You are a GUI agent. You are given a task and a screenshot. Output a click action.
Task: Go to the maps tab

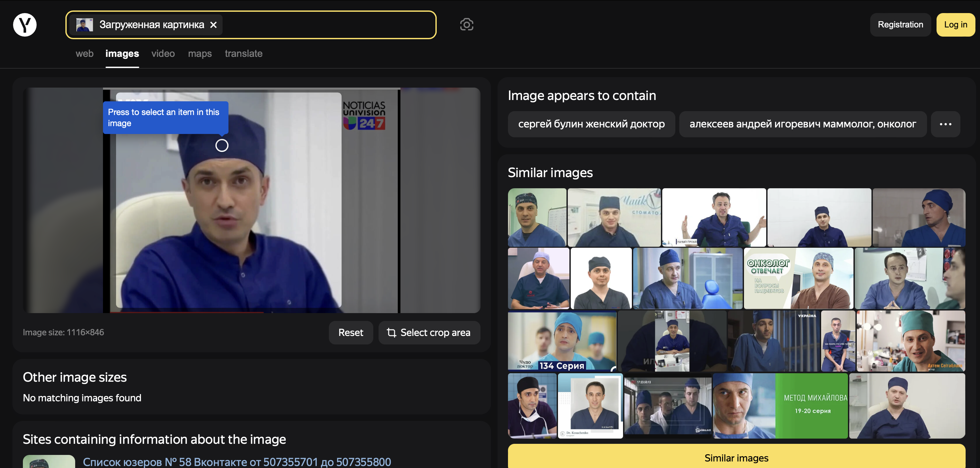[x=200, y=54]
